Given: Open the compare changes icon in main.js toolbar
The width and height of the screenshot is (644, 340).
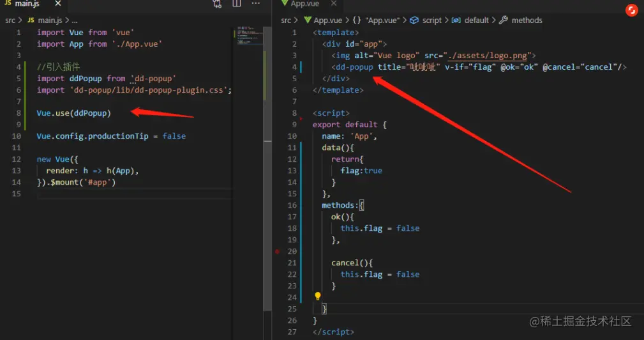Looking at the screenshot, I should tap(217, 4).
